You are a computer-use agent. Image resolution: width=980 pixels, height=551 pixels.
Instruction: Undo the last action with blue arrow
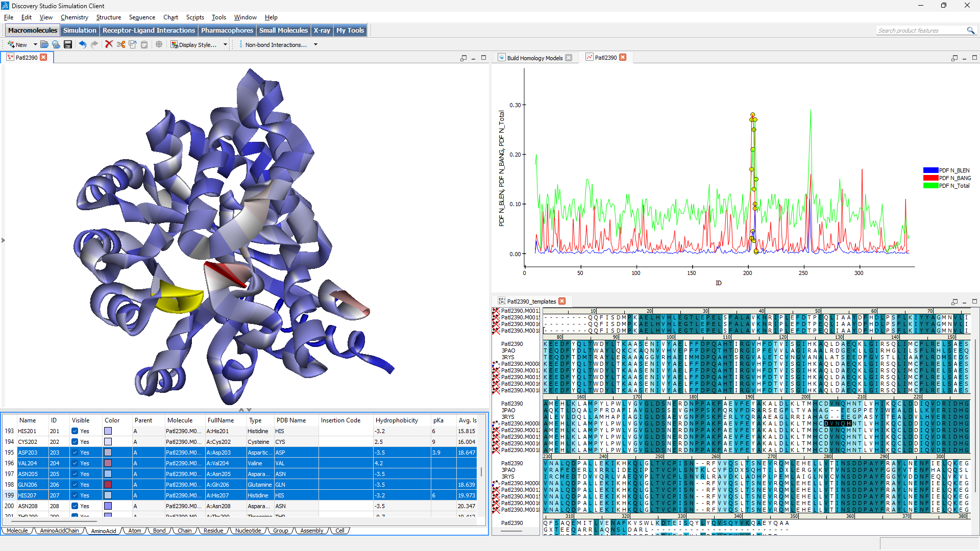tap(82, 45)
